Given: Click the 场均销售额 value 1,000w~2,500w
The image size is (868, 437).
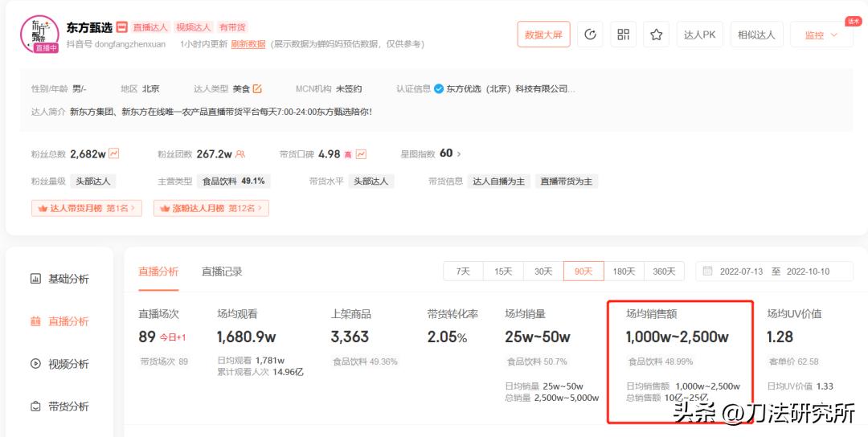Looking at the screenshot, I should point(677,337).
